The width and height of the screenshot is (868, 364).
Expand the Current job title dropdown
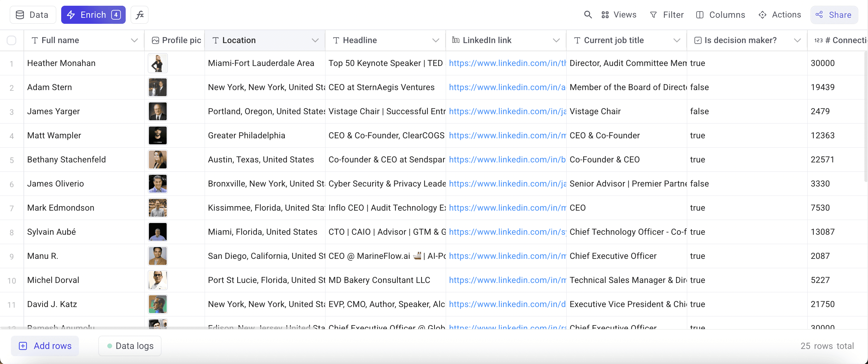coord(677,40)
